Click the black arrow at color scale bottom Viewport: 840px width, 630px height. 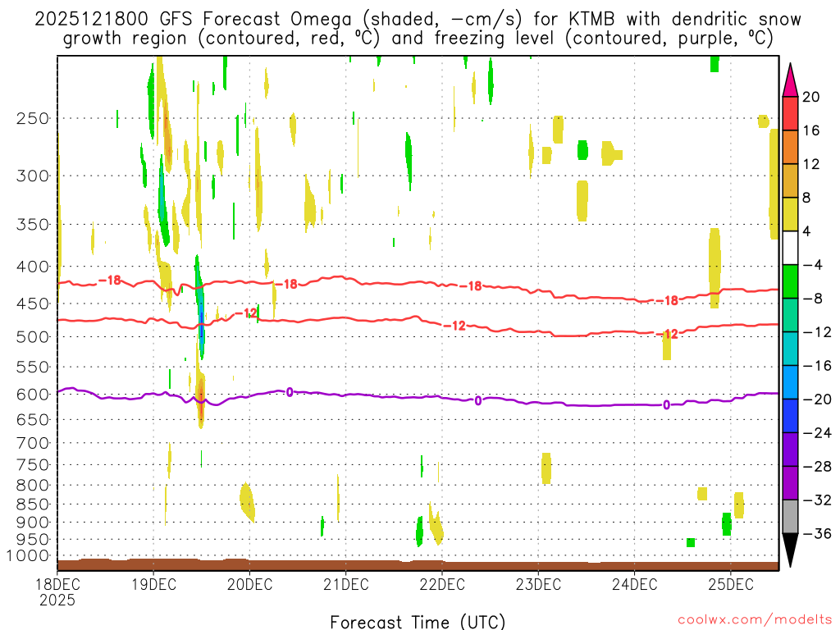point(790,550)
